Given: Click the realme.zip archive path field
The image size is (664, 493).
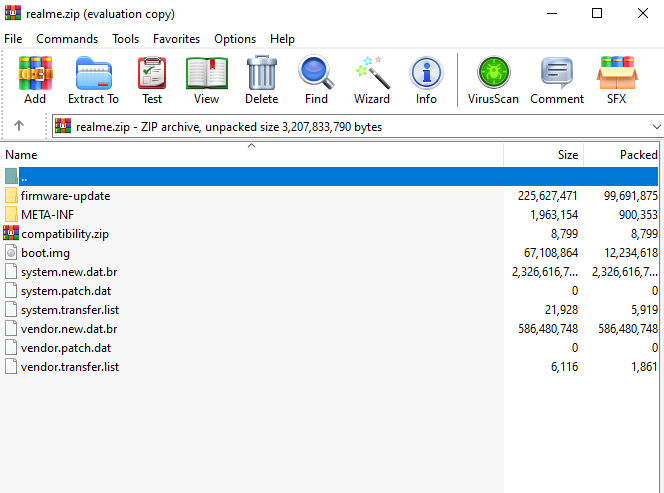Looking at the screenshot, I should pyautogui.click(x=358, y=126).
